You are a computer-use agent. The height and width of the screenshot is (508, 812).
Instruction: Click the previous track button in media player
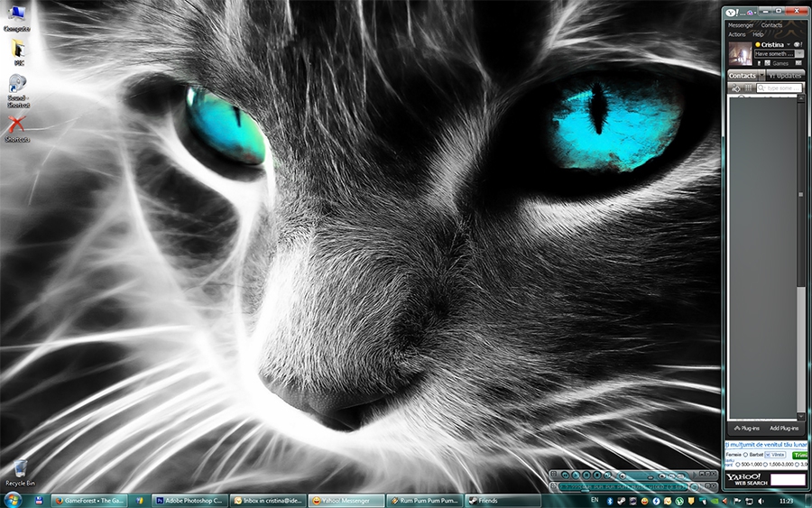pyautogui.click(x=565, y=475)
